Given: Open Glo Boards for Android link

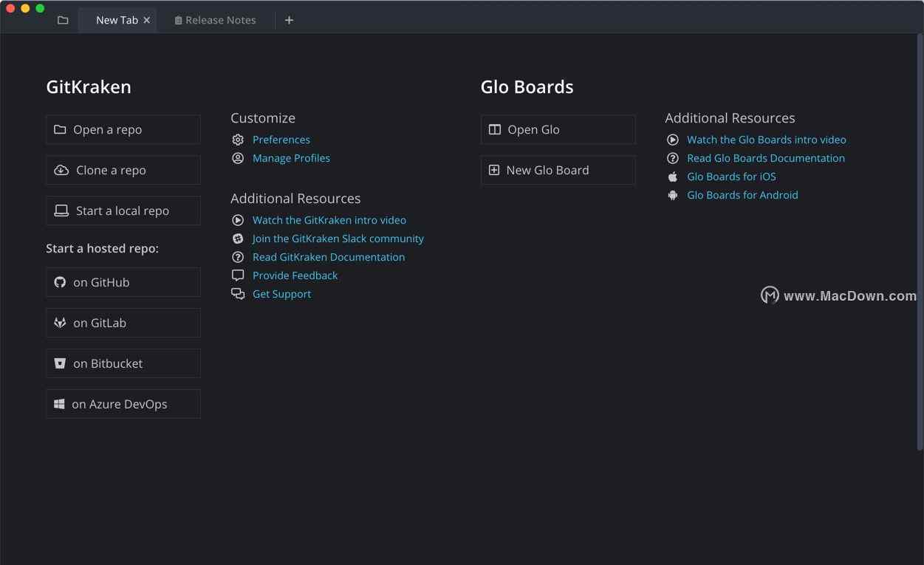Looking at the screenshot, I should pyautogui.click(x=742, y=195).
